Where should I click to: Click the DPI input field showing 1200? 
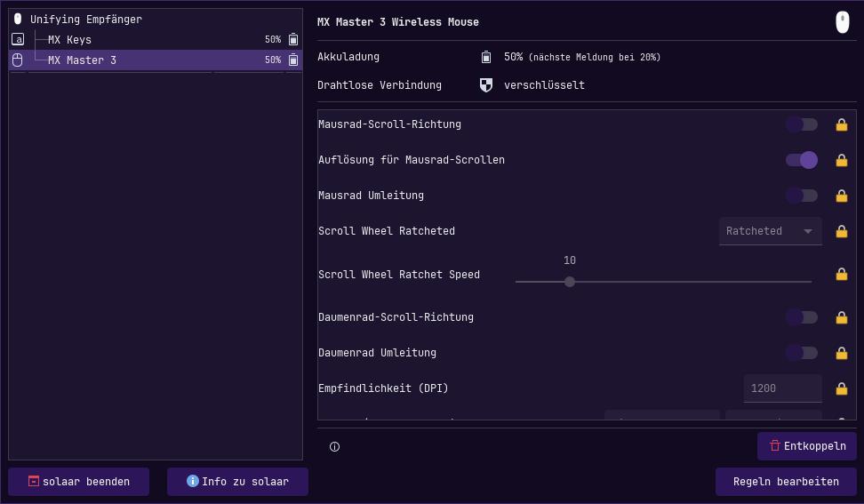click(x=782, y=388)
